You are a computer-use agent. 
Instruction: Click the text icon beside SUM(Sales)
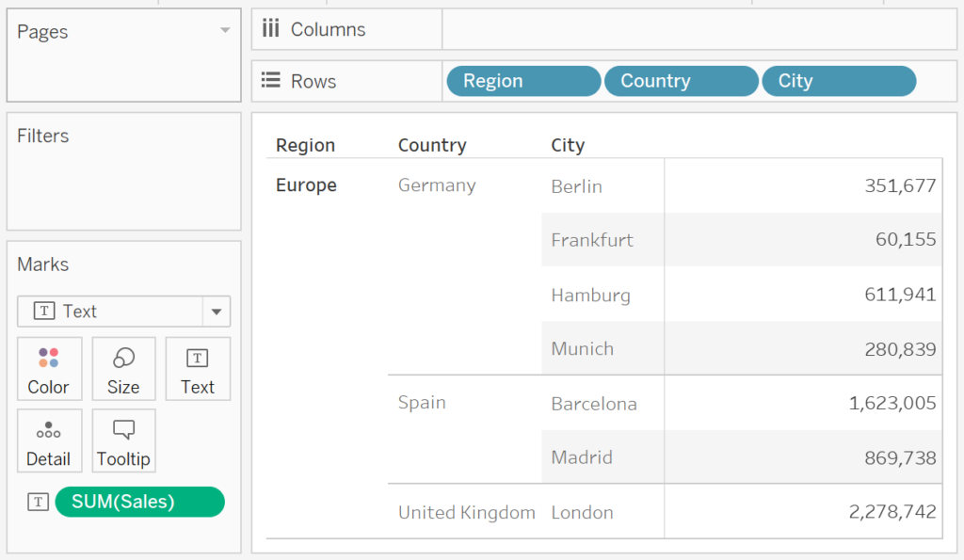pos(38,502)
